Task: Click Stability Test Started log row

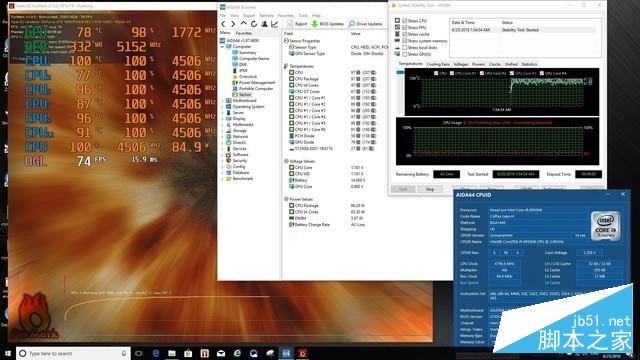Action: coord(523,30)
